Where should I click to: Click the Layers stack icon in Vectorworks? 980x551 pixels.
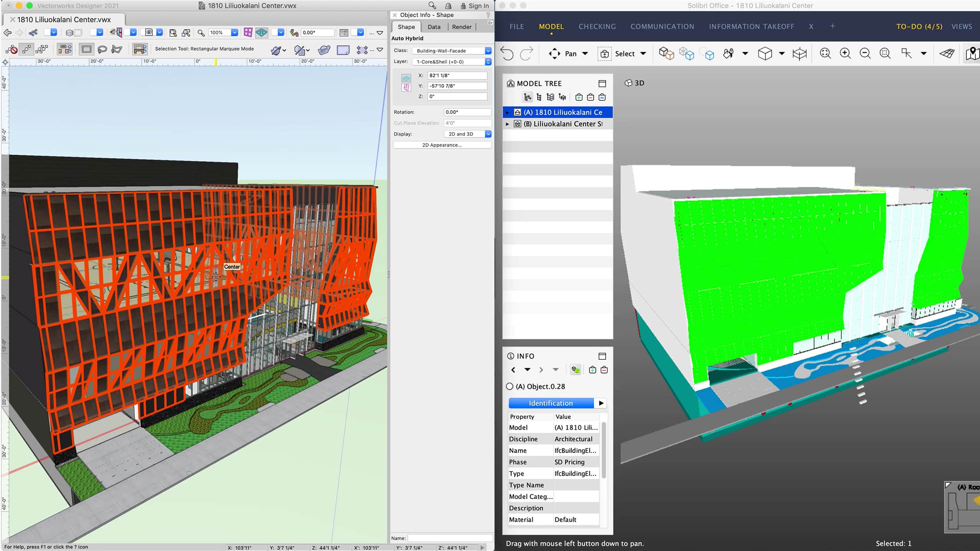[69, 33]
